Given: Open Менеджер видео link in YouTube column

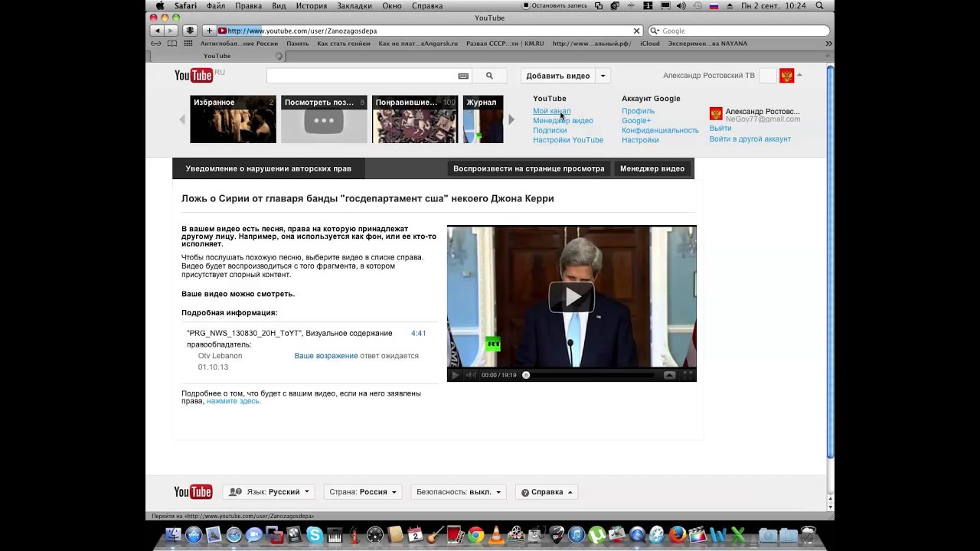Looking at the screenshot, I should (x=563, y=121).
